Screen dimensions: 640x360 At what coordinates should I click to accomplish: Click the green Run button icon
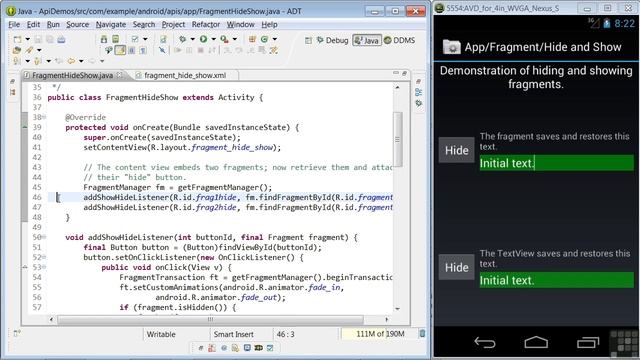[x=203, y=39]
